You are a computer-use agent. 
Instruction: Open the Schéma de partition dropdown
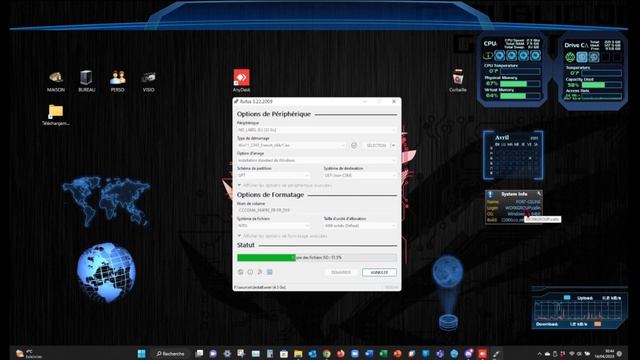(273, 176)
